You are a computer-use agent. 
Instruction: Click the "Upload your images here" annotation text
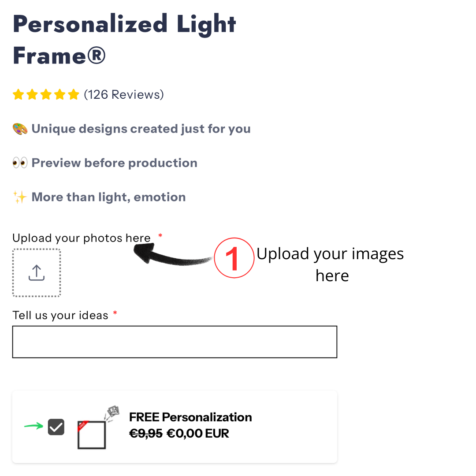(x=331, y=264)
